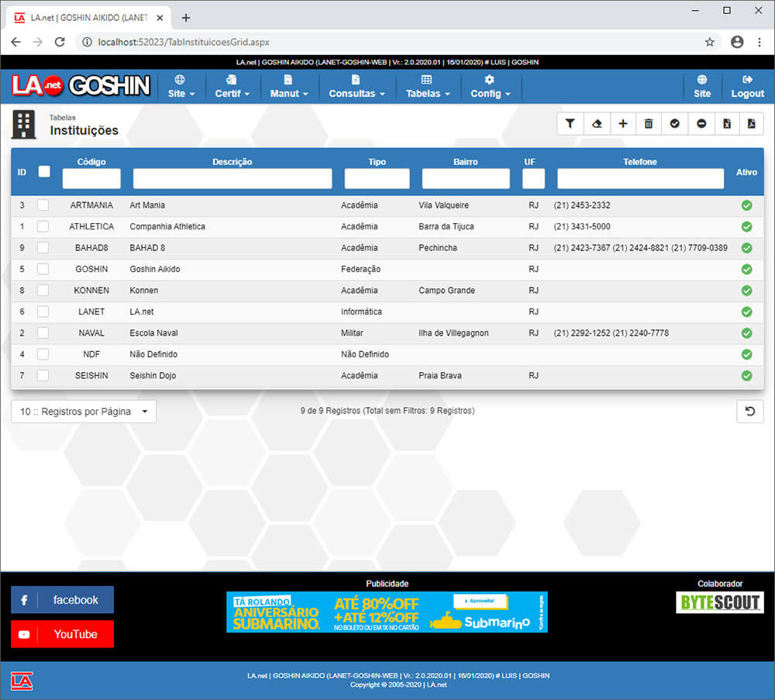Tick the checkbox for ARTMANIA row
Image resolution: width=775 pixels, height=700 pixels.
pyautogui.click(x=43, y=205)
